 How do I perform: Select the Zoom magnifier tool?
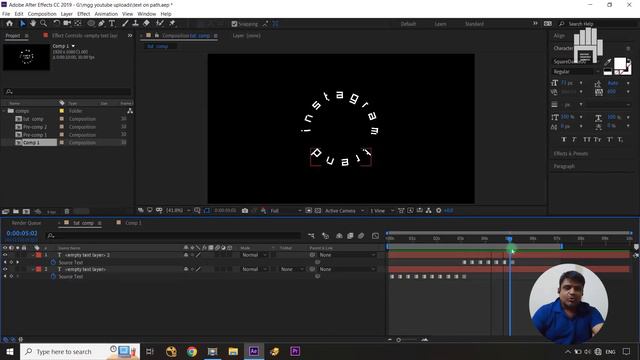point(43,24)
